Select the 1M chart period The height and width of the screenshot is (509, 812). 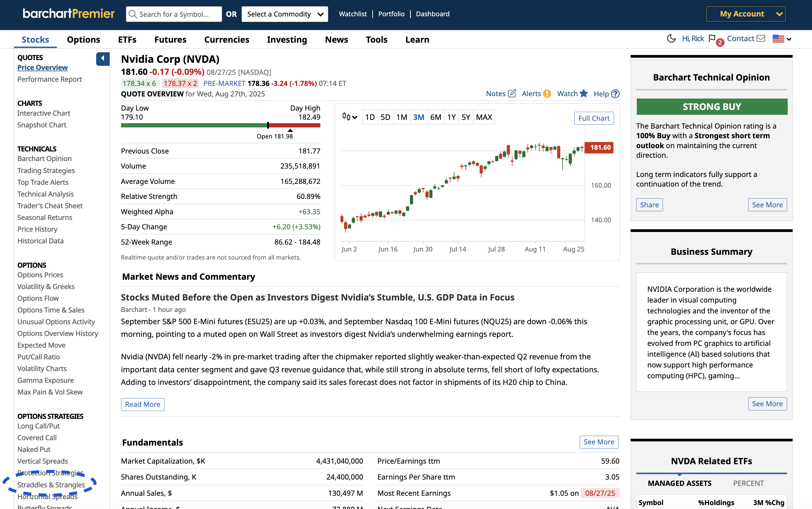coord(401,117)
